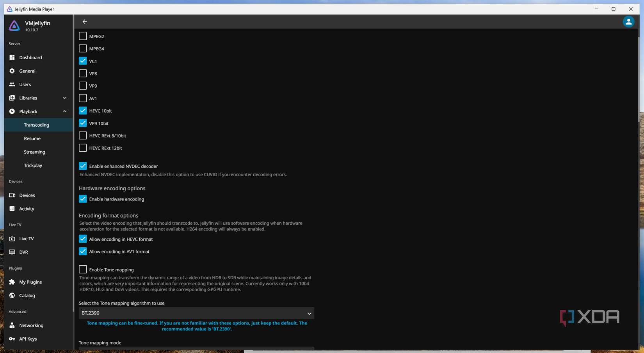The height and width of the screenshot is (353, 644).
Task: Open the Devices page
Action: pos(27,195)
